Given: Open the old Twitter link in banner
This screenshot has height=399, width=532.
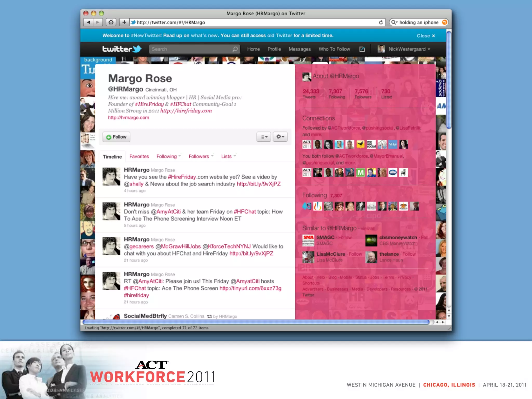Looking at the screenshot, I should tap(280, 35).
